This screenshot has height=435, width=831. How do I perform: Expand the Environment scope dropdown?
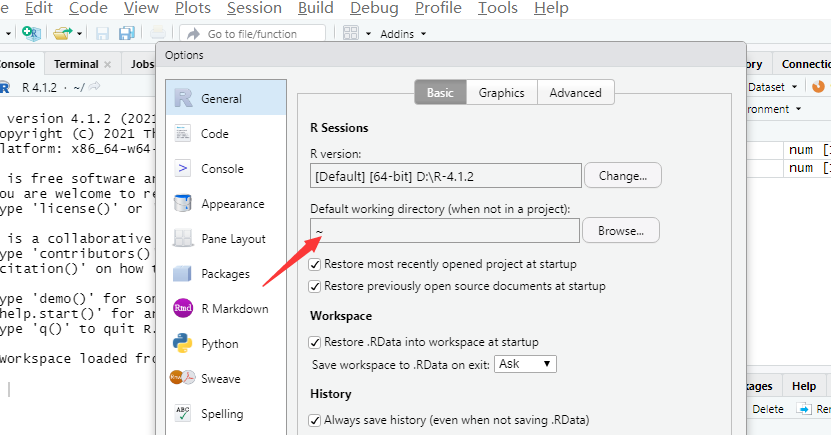[774, 109]
